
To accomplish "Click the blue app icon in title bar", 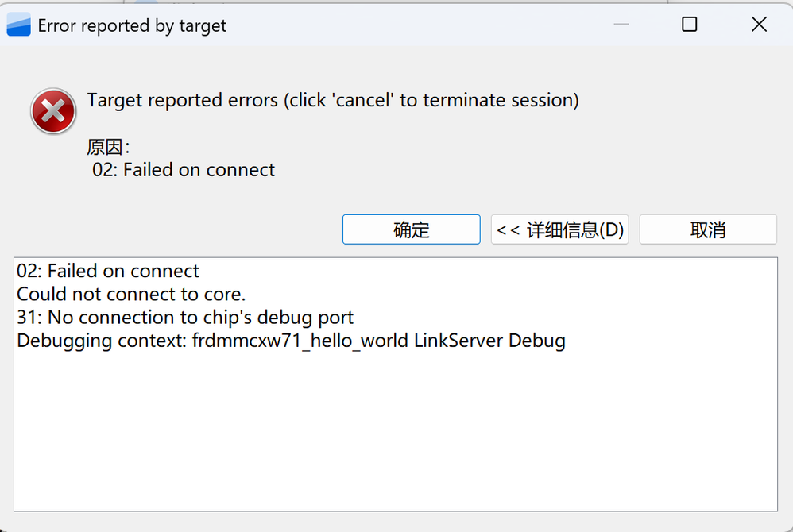I will pos(19,25).
